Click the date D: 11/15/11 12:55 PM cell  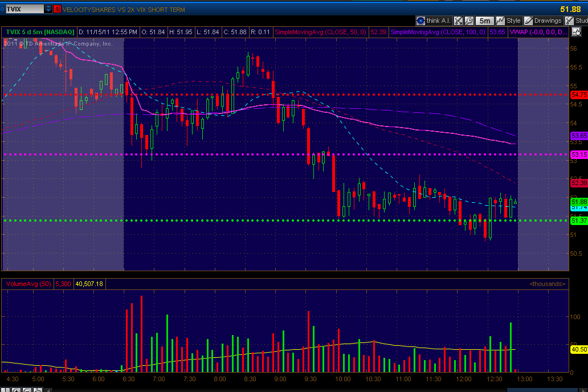click(108, 32)
